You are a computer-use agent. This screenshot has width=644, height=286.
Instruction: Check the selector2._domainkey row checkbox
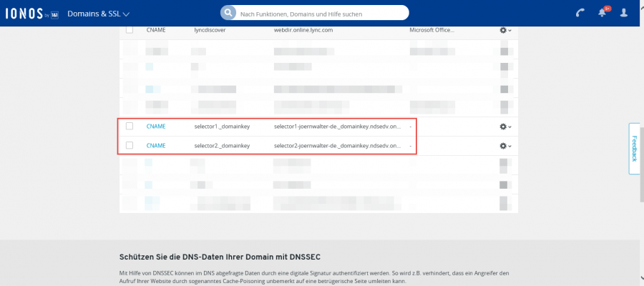click(x=130, y=145)
